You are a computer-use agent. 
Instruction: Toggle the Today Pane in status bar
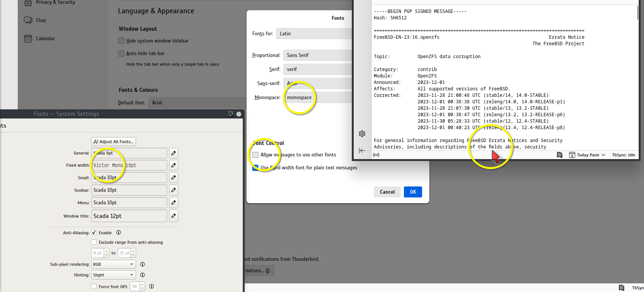click(587, 155)
